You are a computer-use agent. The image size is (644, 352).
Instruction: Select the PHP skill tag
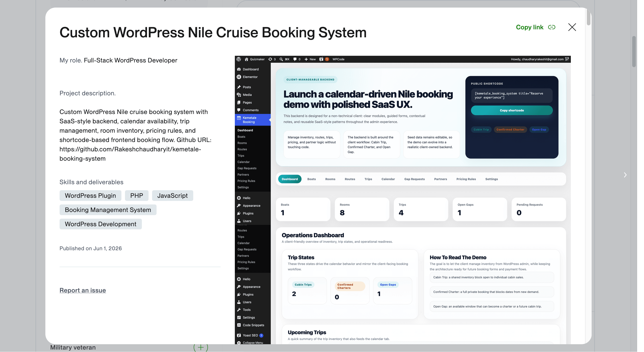click(137, 195)
